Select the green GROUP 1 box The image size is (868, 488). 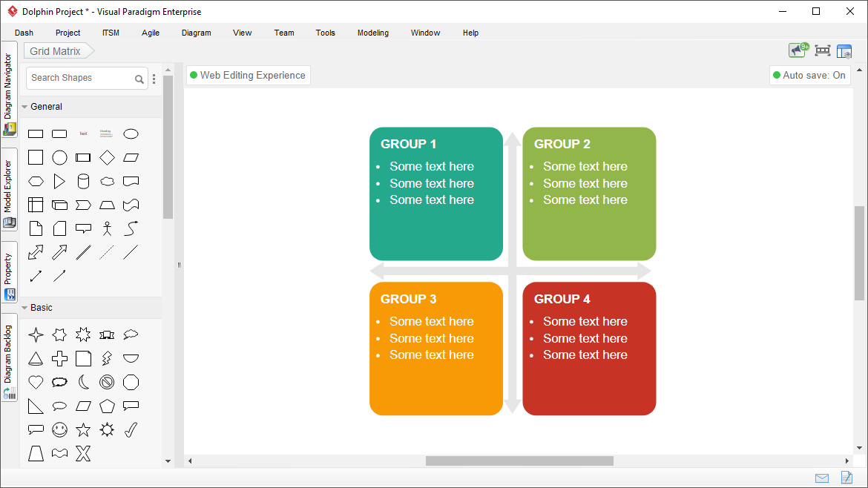436,194
